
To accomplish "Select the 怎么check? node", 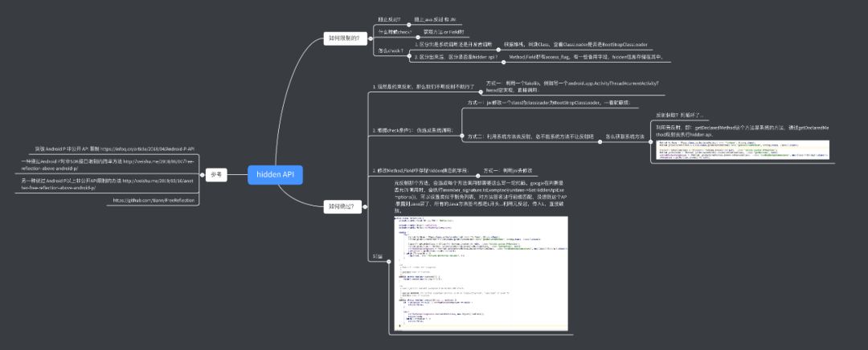I will [x=389, y=51].
